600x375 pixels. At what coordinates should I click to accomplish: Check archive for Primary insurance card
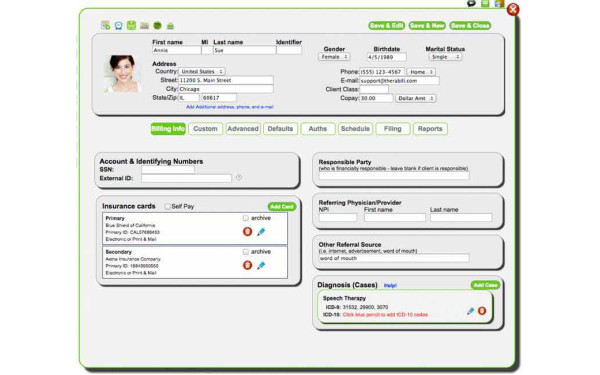246,218
